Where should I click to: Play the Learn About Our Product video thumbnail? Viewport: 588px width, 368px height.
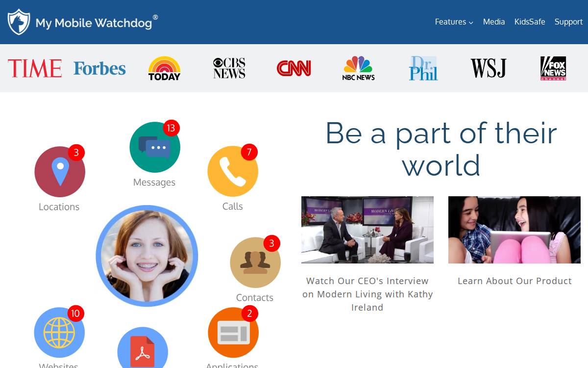coord(514,230)
